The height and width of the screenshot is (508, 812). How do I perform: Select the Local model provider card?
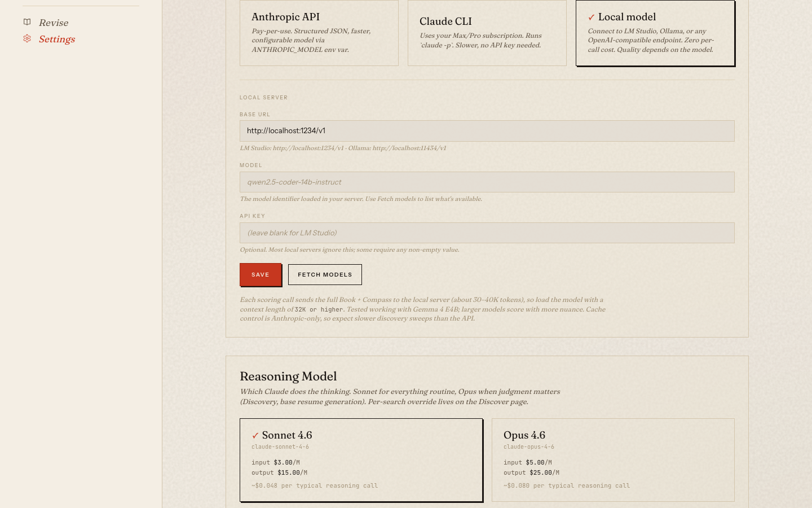[x=655, y=33]
